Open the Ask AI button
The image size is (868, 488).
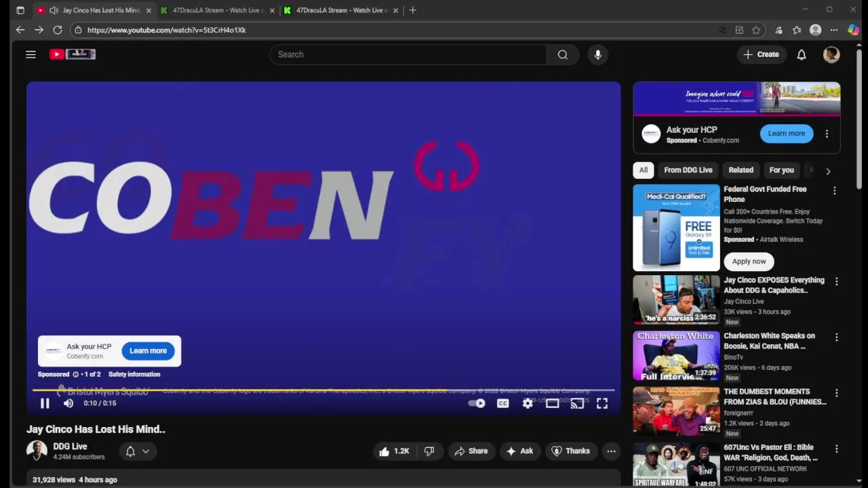click(x=519, y=451)
